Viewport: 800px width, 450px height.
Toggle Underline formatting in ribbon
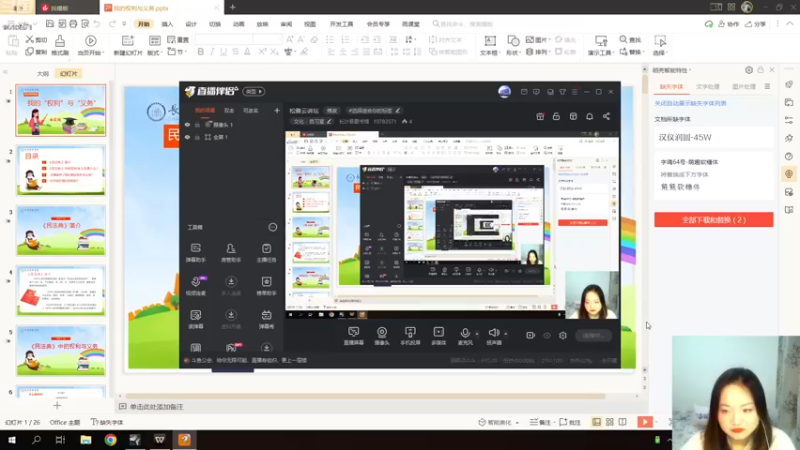223,52
